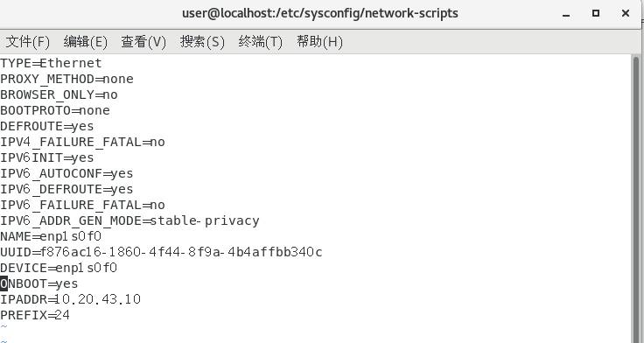Screen dimensions: 644x343
Task: Place cursor on TYPE=Ethernet line
Action: (51, 63)
